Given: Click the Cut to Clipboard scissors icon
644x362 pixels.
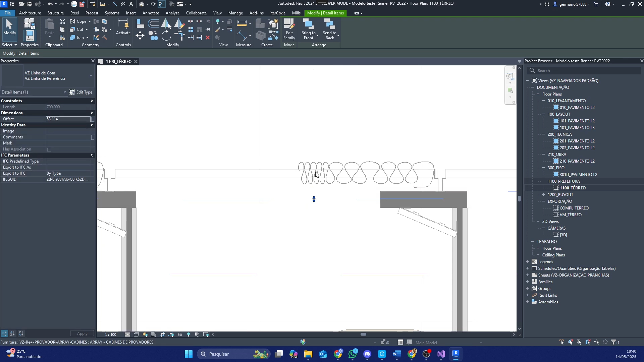Looking at the screenshot, I should [62, 21].
